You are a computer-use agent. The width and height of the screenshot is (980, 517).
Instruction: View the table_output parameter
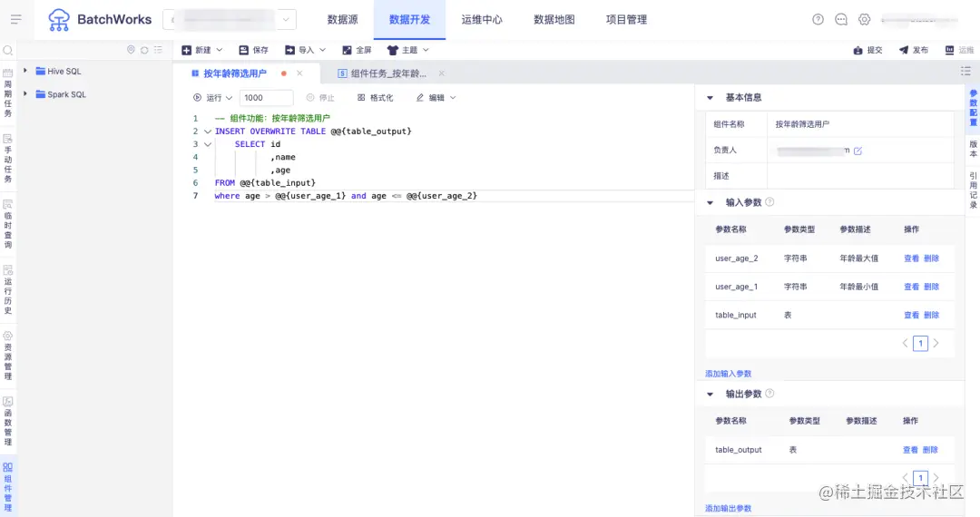pos(910,450)
